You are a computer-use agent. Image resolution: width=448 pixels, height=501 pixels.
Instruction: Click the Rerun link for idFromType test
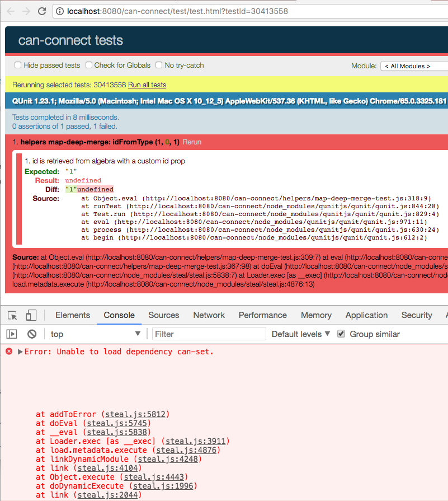pyautogui.click(x=192, y=142)
